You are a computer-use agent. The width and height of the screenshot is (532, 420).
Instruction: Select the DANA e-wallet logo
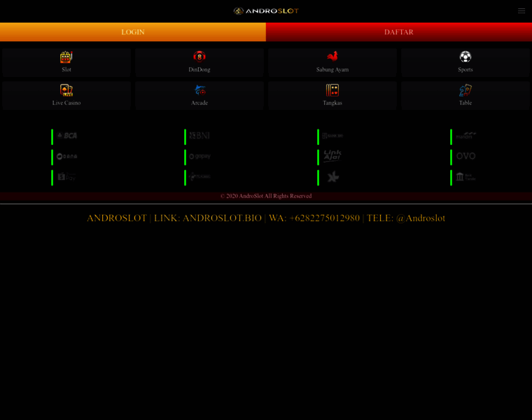point(67,156)
